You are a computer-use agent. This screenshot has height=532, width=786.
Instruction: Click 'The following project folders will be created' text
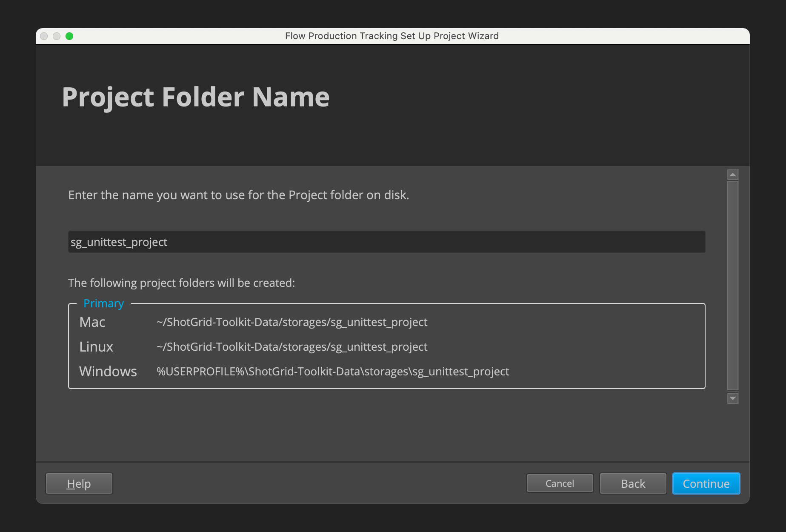[182, 283]
